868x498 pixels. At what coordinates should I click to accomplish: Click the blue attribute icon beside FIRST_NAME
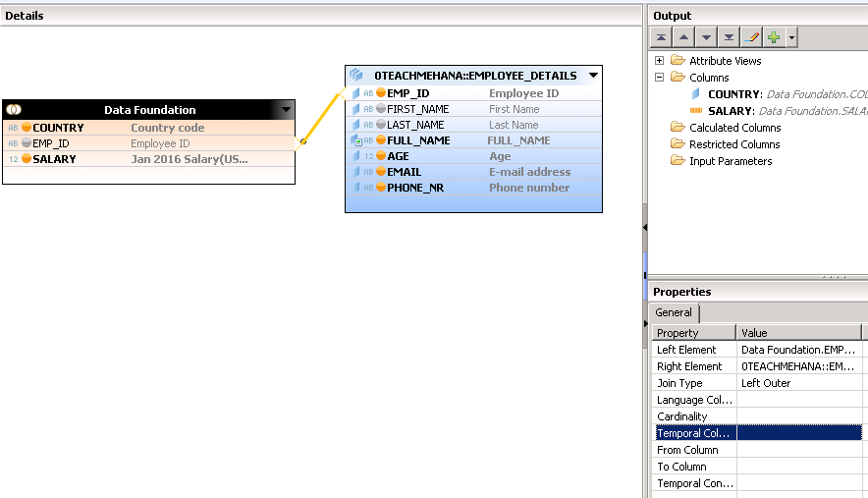[356, 109]
